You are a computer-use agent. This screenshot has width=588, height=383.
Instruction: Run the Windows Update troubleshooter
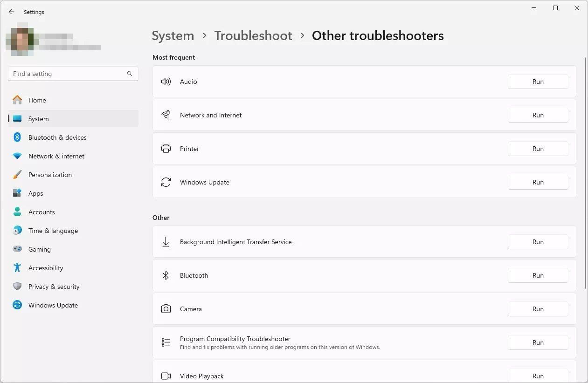(538, 182)
